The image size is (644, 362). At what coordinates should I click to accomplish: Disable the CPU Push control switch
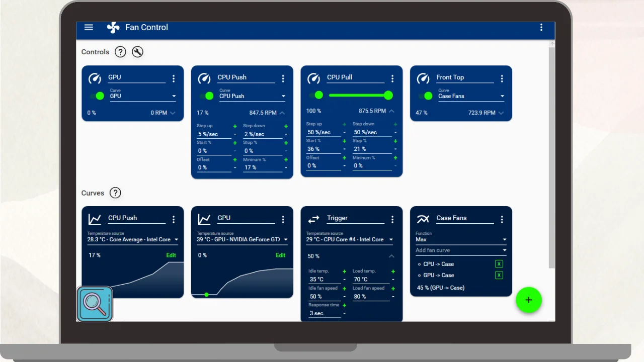tap(207, 96)
